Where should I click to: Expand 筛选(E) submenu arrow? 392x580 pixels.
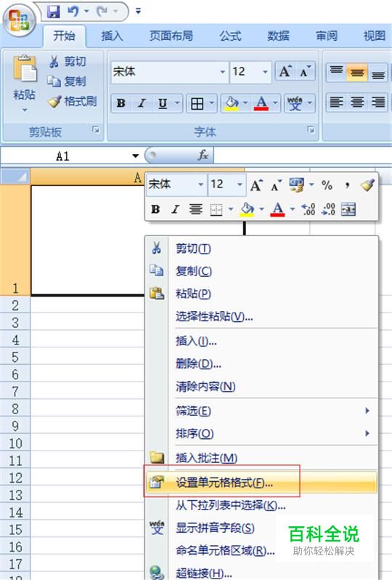pyautogui.click(x=367, y=411)
